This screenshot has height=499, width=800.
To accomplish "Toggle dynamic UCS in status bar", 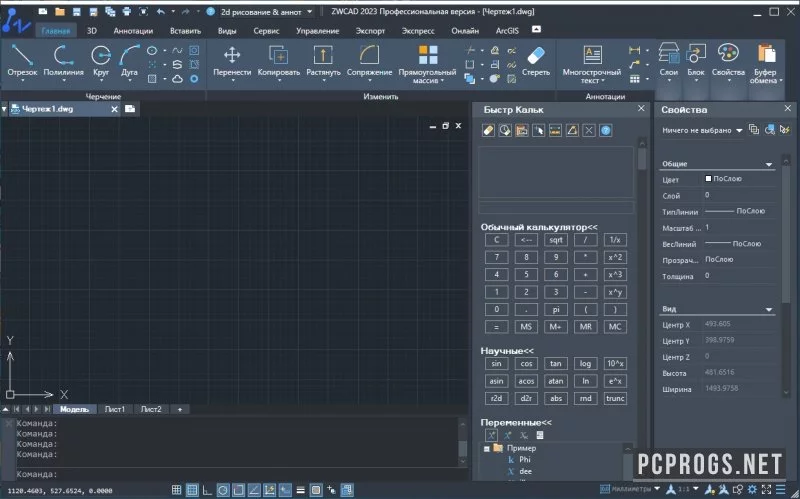I will click(269, 490).
